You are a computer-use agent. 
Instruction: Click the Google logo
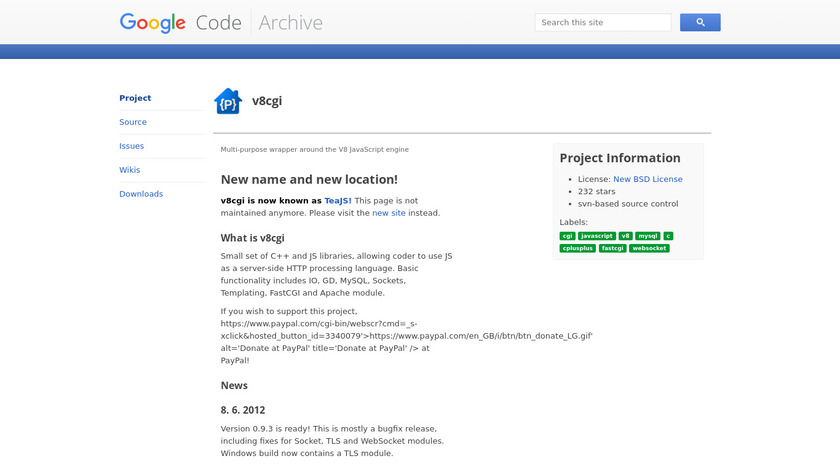pyautogui.click(x=153, y=23)
